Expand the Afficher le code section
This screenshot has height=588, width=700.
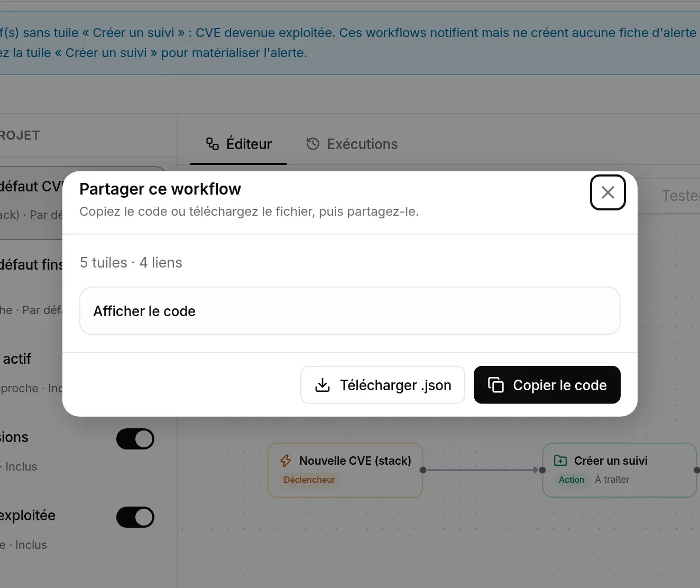(x=349, y=311)
